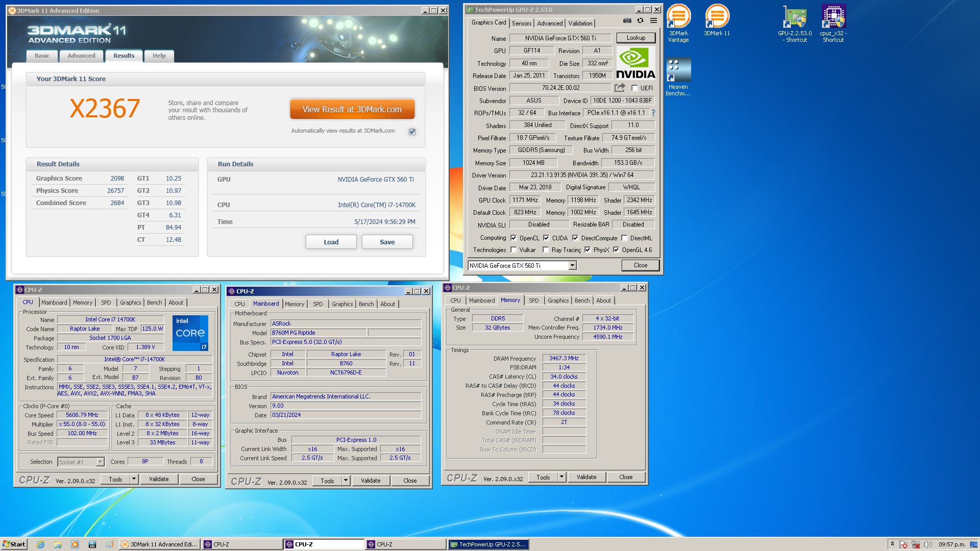Screen dimensions: 980x551
Task: Click Validate in CPU-Z Memory window
Action: click(586, 477)
